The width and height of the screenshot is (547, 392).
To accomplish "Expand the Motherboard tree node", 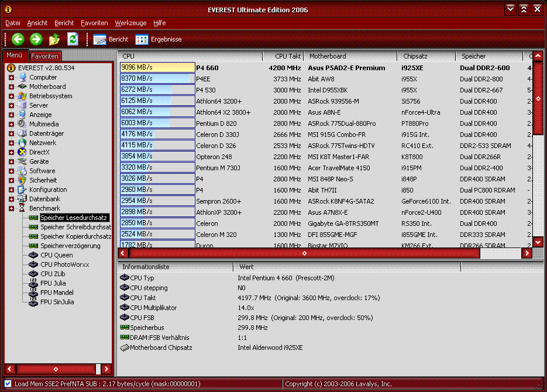I will coord(12,87).
